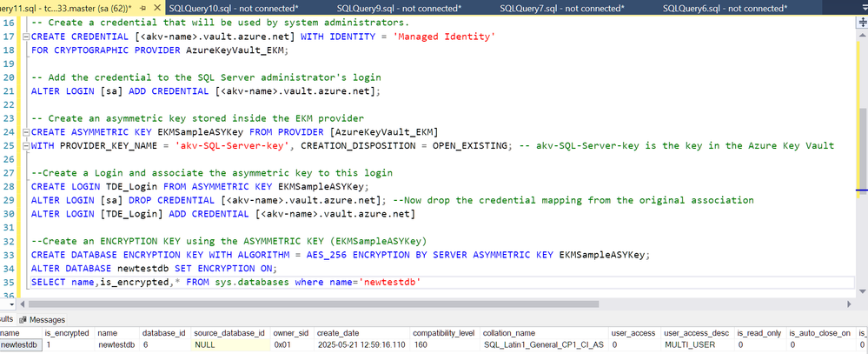Pin the SQLQuery11.sql tab

click(142, 9)
